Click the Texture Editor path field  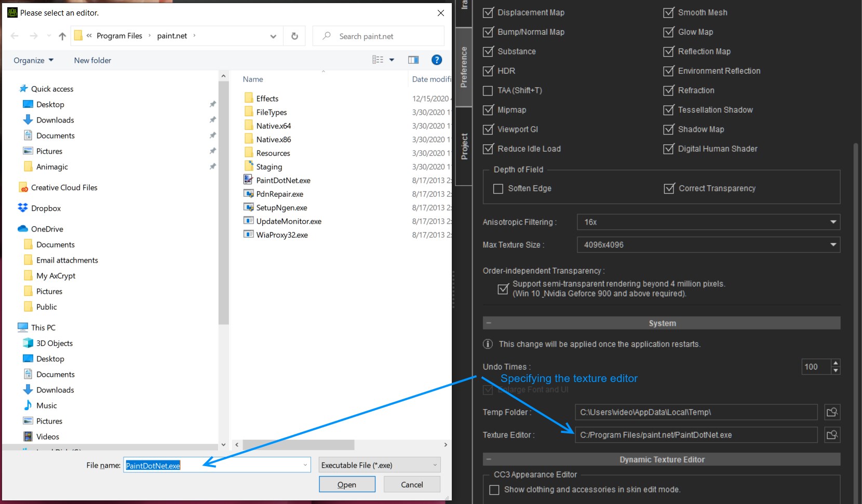click(696, 435)
